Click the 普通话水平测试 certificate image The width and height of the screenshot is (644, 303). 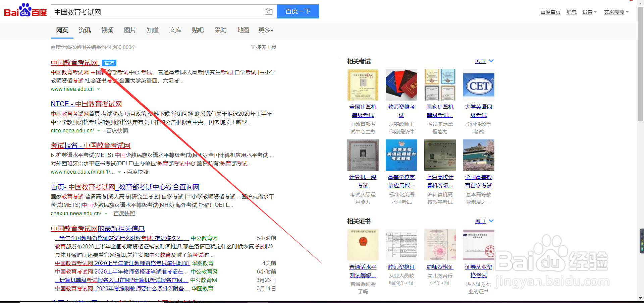(363, 245)
